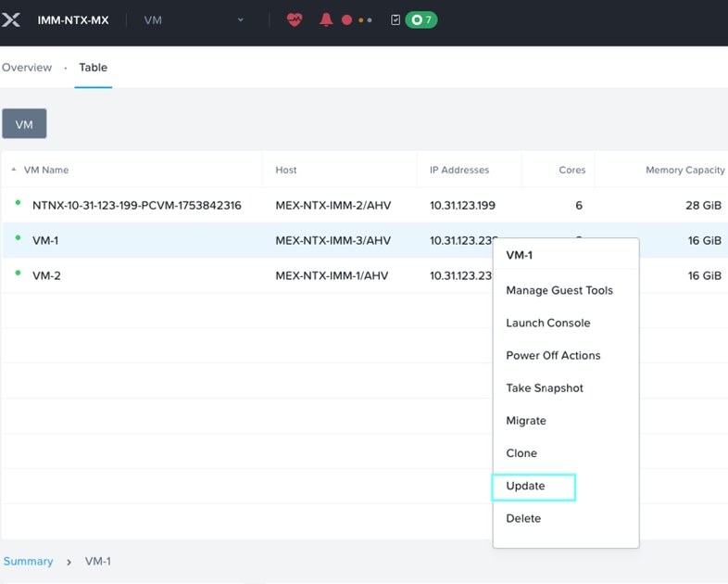Image resolution: width=728 pixels, height=584 pixels.
Task: Click the 28 GiB memory value
Action: tap(703, 205)
